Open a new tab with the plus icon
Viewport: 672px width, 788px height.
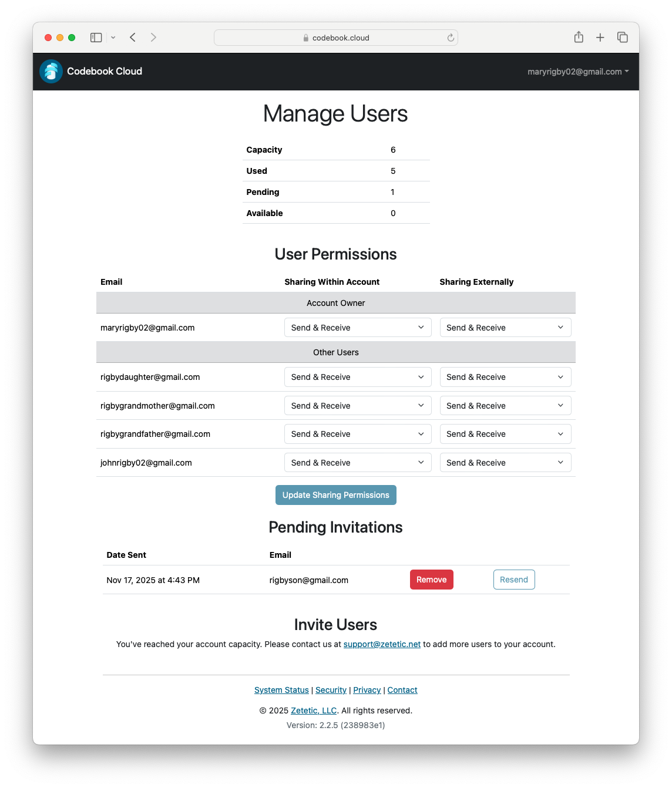pos(600,36)
